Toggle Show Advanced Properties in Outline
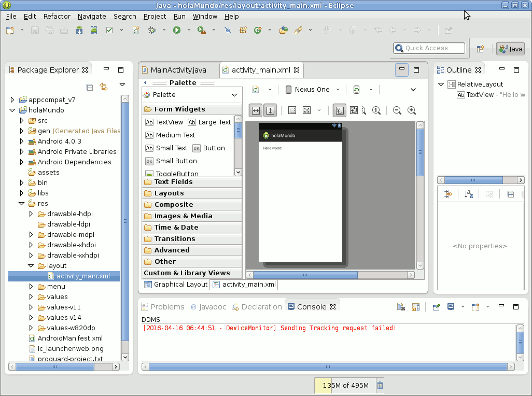 448,194
